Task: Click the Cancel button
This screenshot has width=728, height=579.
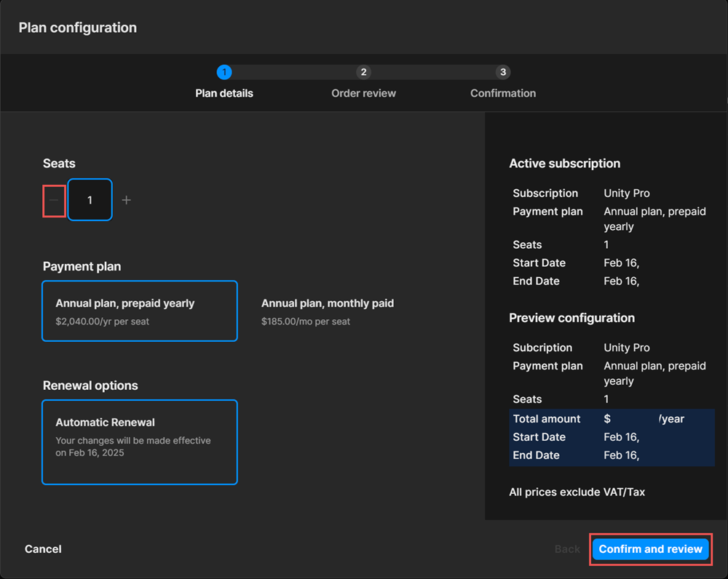Action: click(43, 549)
